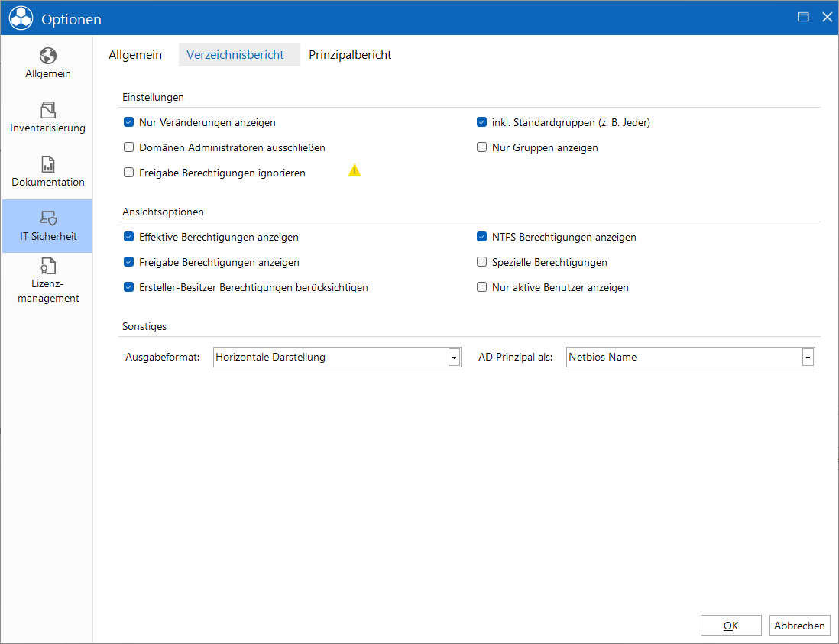Click the AD Prinzipal als label
Screen dimensions: 839x644
tap(515, 358)
